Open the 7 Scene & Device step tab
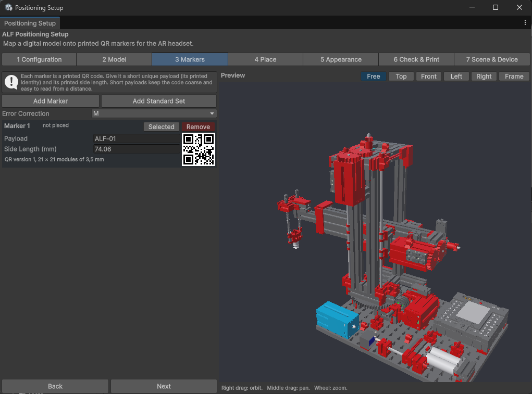This screenshot has height=394, width=532. (492, 59)
